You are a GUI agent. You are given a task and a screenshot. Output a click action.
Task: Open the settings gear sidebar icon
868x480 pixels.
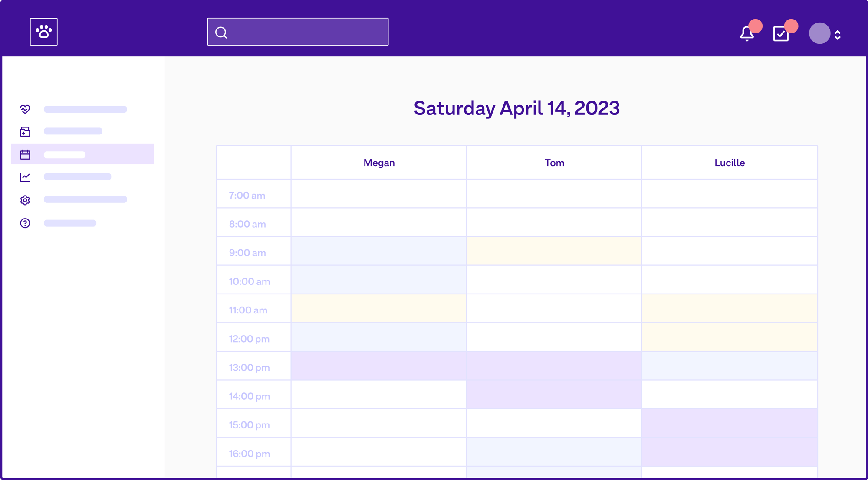tap(26, 200)
